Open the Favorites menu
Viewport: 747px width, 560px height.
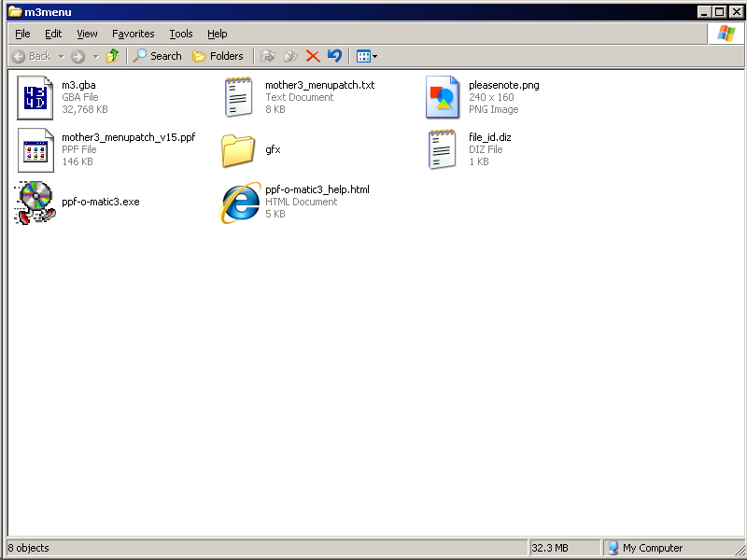point(134,34)
